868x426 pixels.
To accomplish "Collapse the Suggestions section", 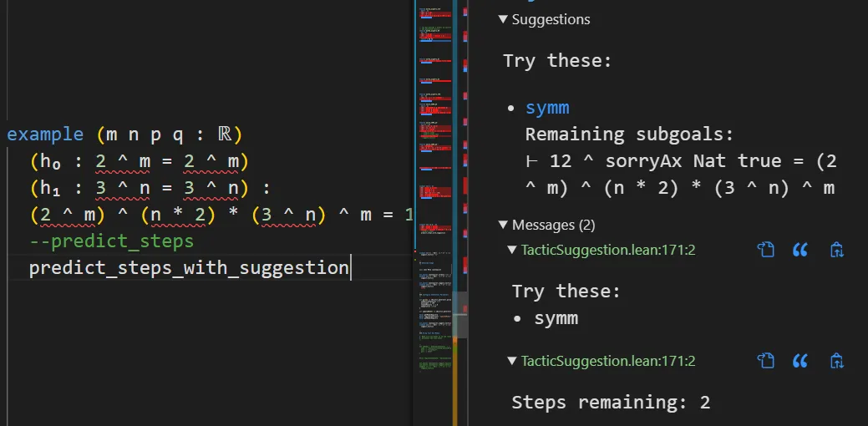I will click(x=503, y=19).
